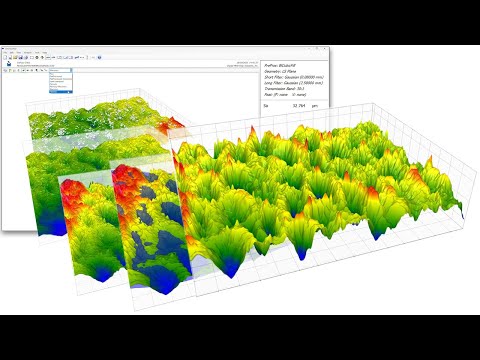The height and width of the screenshot is (360, 480).
Task: Click the Sa value 32.764
Action: coord(299,106)
